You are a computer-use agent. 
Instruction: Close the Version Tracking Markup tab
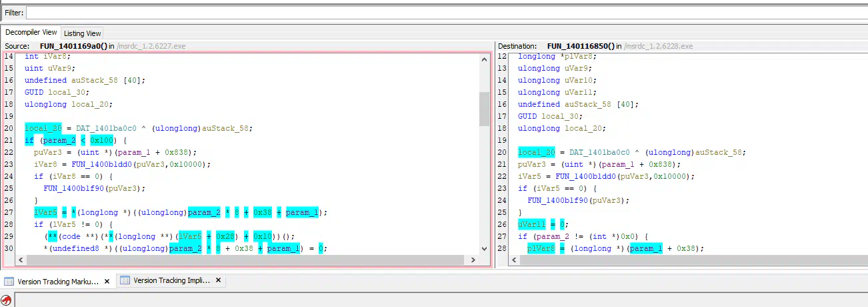(x=107, y=281)
